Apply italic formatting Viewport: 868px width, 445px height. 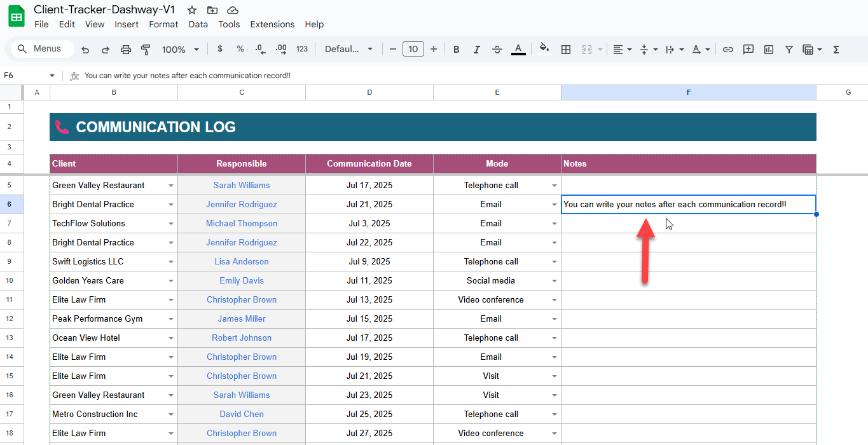[477, 49]
